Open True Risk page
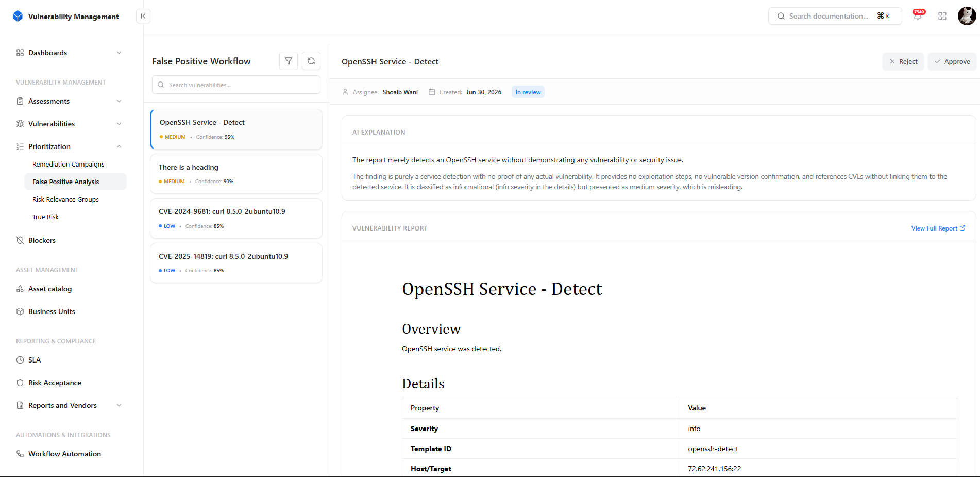 pyautogui.click(x=45, y=217)
